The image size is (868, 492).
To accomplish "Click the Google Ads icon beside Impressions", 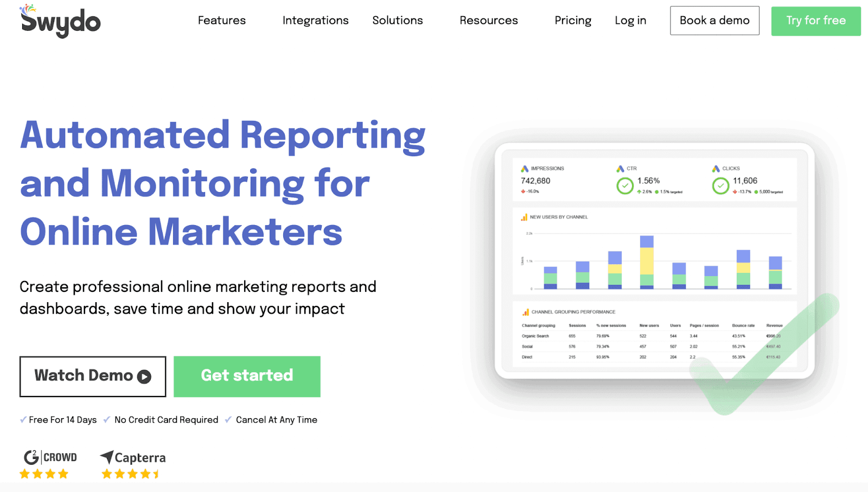I will 525,169.
